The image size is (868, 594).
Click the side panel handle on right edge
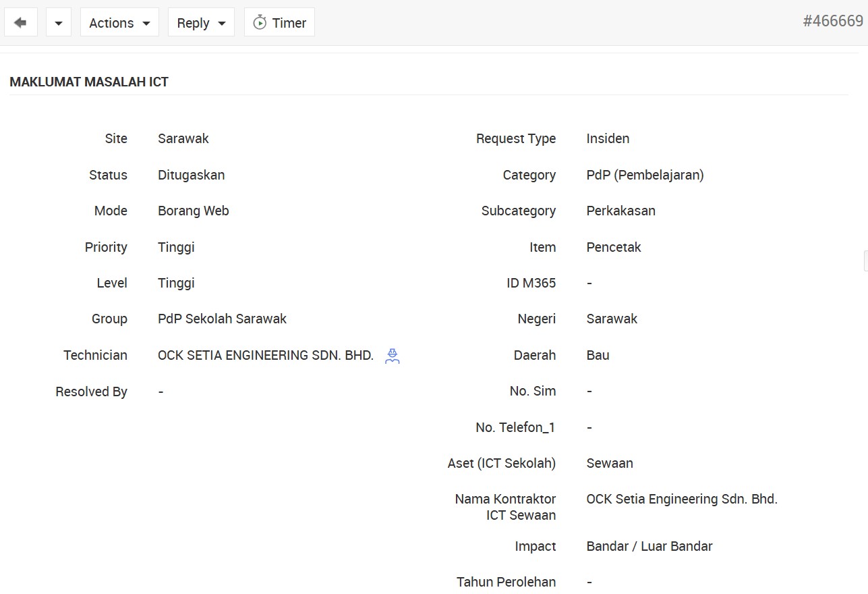(865, 261)
